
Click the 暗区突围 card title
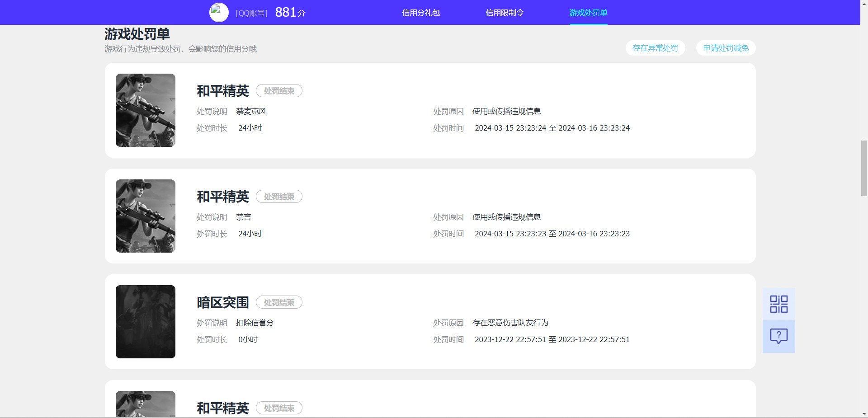click(223, 302)
